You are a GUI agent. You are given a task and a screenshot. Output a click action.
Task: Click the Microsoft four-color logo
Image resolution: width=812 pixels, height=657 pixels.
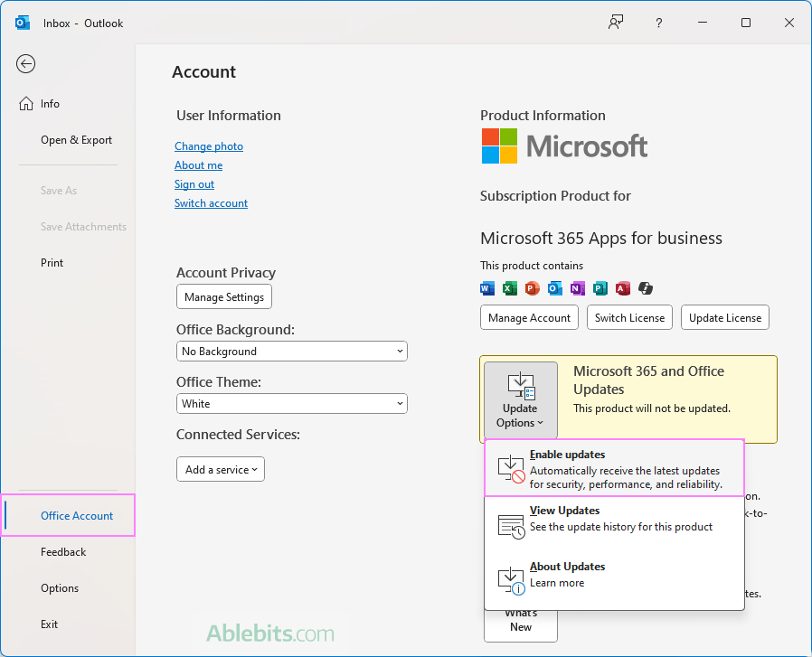pyautogui.click(x=499, y=146)
